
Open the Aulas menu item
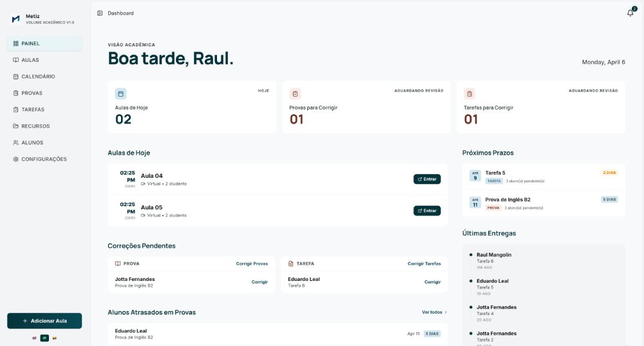pyautogui.click(x=30, y=60)
